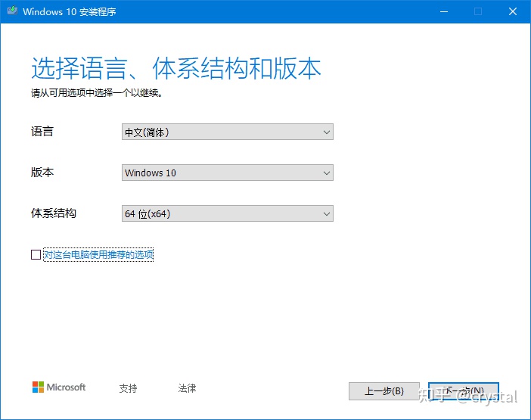Open the 支持 link
The width and height of the screenshot is (531, 420).
point(128,388)
